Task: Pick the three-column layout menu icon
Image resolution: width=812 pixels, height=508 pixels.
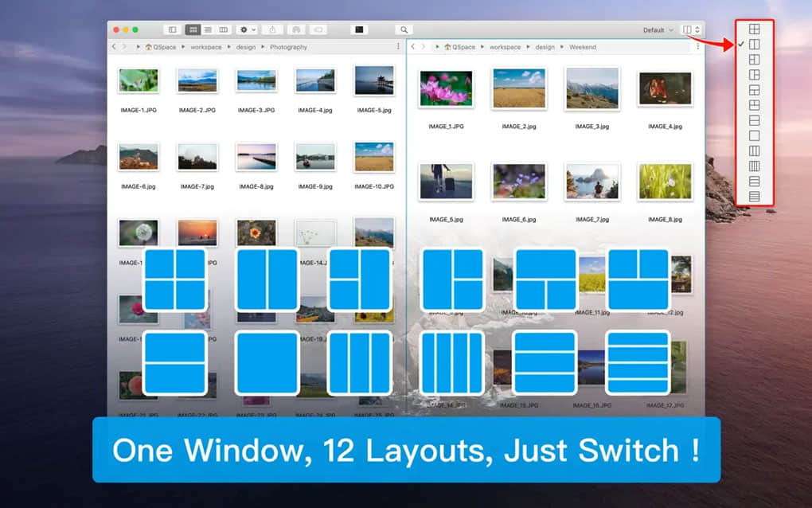Action: pos(755,150)
